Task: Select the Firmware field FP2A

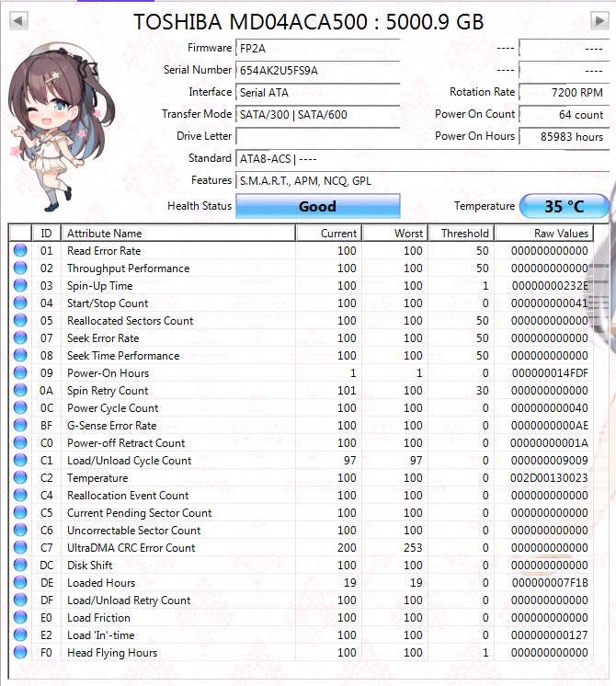Action: [318, 48]
